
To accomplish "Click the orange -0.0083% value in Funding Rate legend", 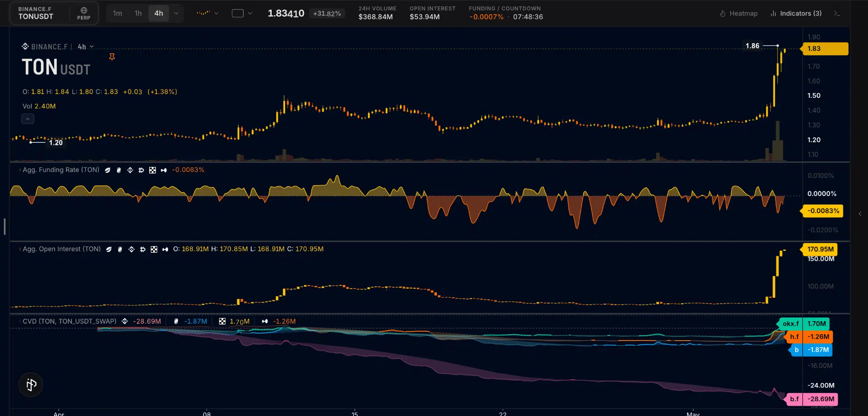I will (188, 170).
